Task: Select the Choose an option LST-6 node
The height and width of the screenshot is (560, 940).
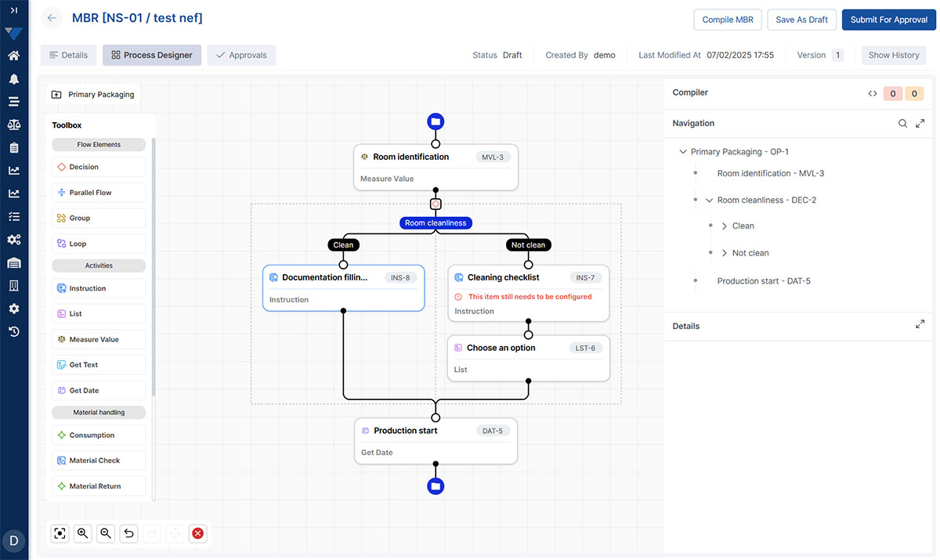Action: coord(529,359)
